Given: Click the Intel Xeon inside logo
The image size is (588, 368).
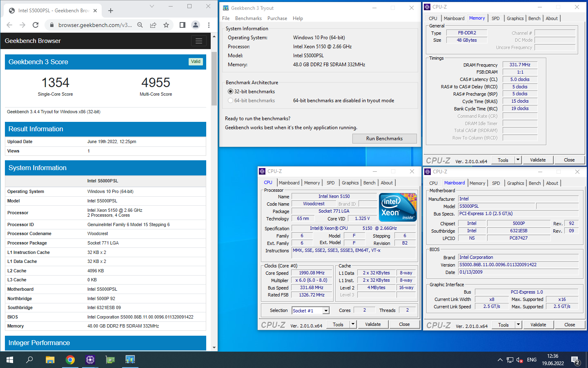Looking at the screenshot, I should tap(398, 207).
